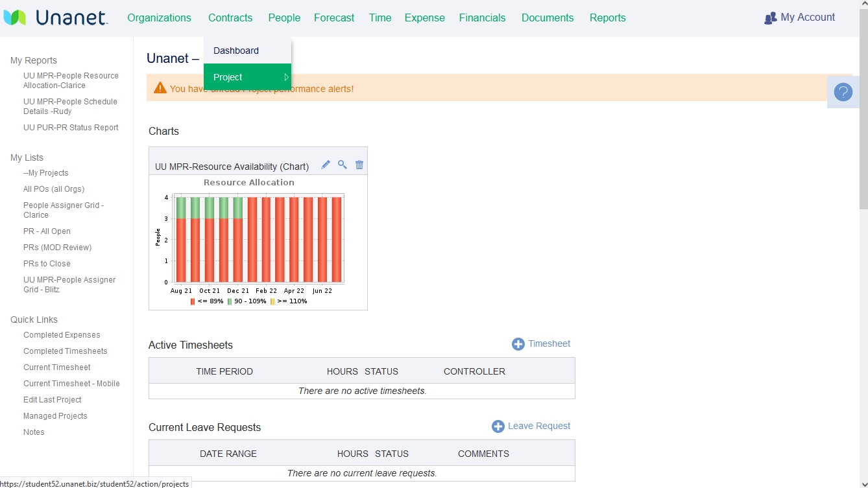Delete the chart using the trash icon
Viewport: 868px width, 488px height.
point(359,165)
